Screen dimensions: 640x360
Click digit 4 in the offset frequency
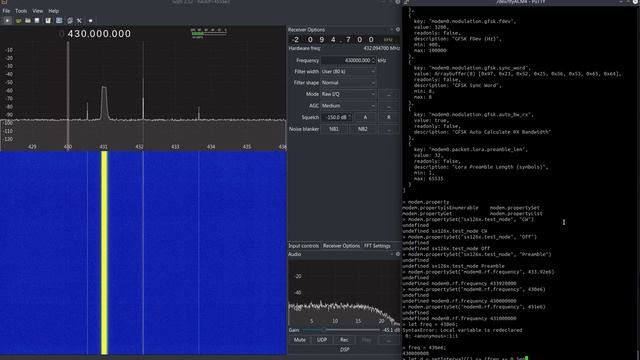tap(333, 40)
